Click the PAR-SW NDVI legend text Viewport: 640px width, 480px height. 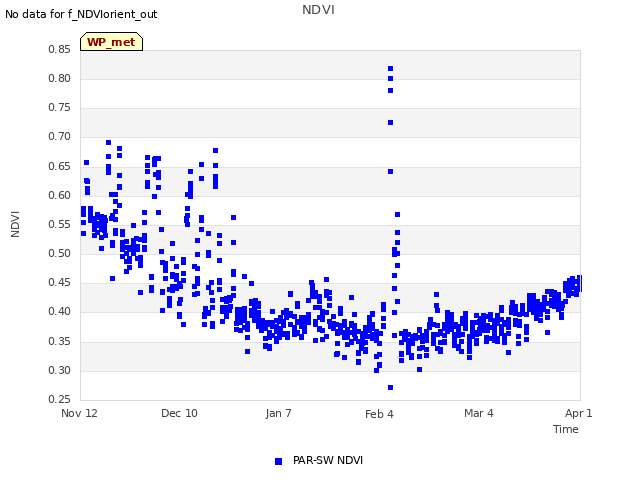click(328, 460)
